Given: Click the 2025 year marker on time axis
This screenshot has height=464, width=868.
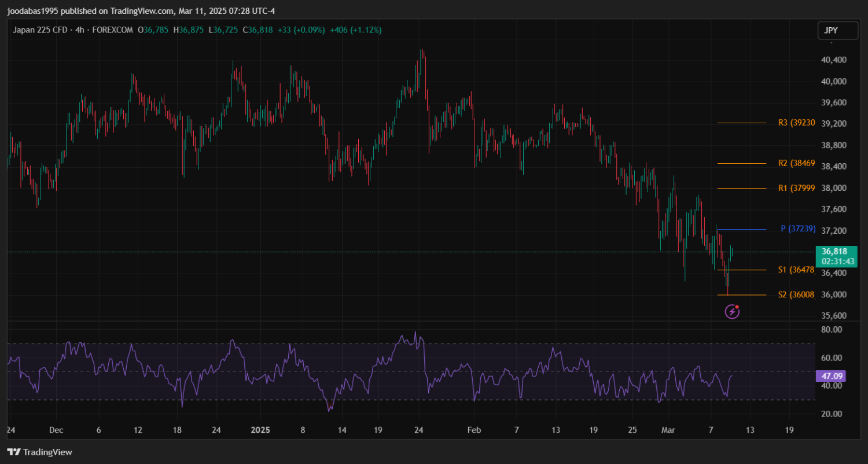Looking at the screenshot, I should [260, 430].
